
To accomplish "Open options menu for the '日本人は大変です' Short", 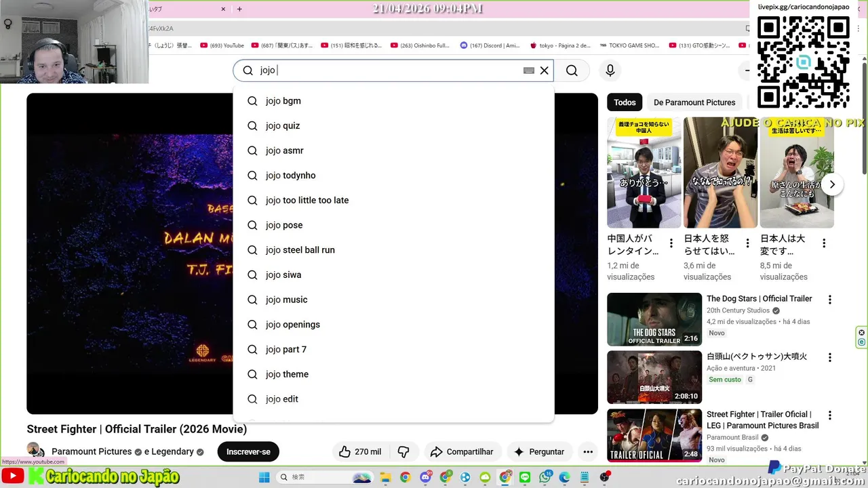I will (824, 243).
